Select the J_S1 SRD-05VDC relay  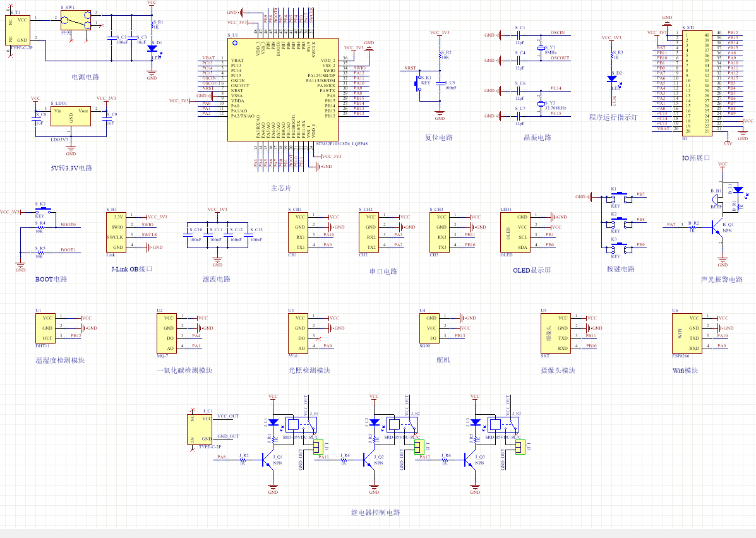pyautogui.click(x=301, y=425)
